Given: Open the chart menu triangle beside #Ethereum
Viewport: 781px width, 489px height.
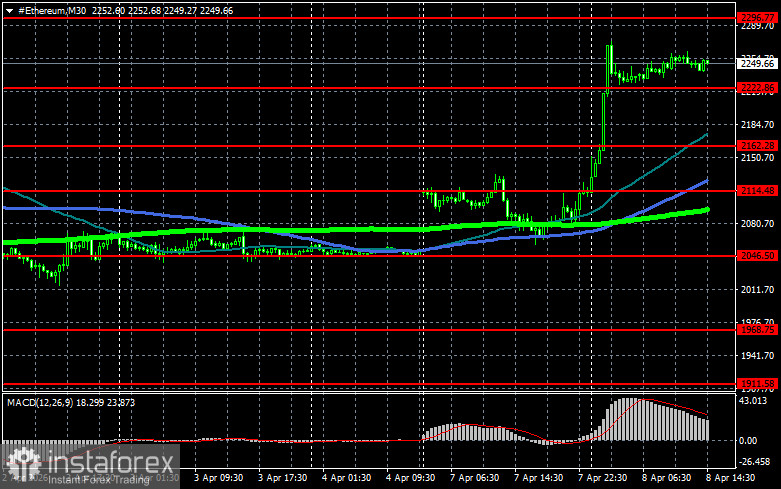Looking at the screenshot, I should (x=9, y=10).
